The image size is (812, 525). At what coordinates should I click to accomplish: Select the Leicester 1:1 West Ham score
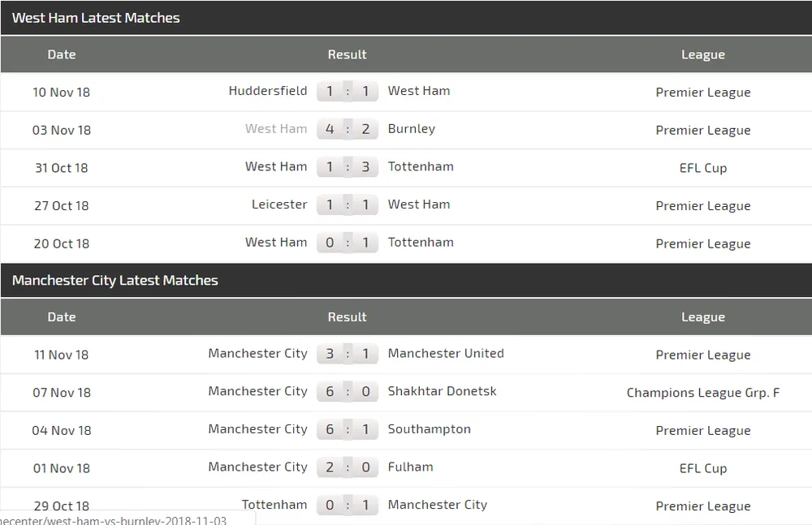point(348,204)
